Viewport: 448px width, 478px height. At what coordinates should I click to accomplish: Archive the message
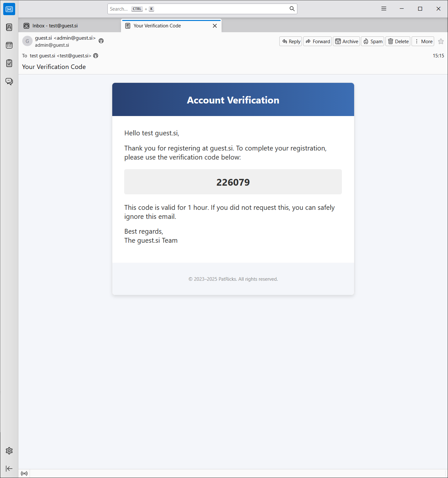pyautogui.click(x=346, y=41)
